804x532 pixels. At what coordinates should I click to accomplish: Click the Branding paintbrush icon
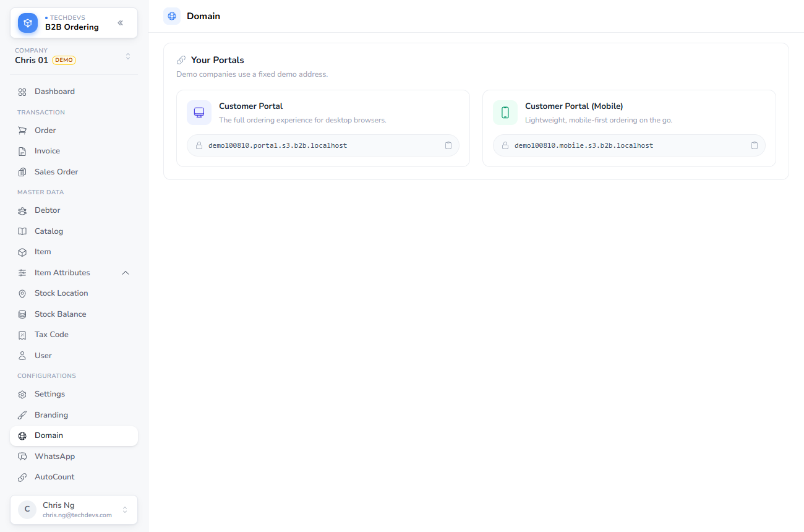[x=22, y=415]
